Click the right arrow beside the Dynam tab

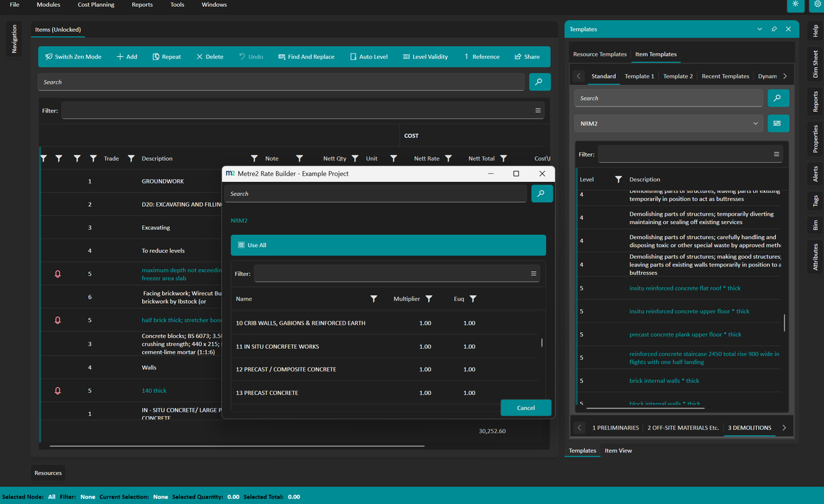(x=785, y=76)
